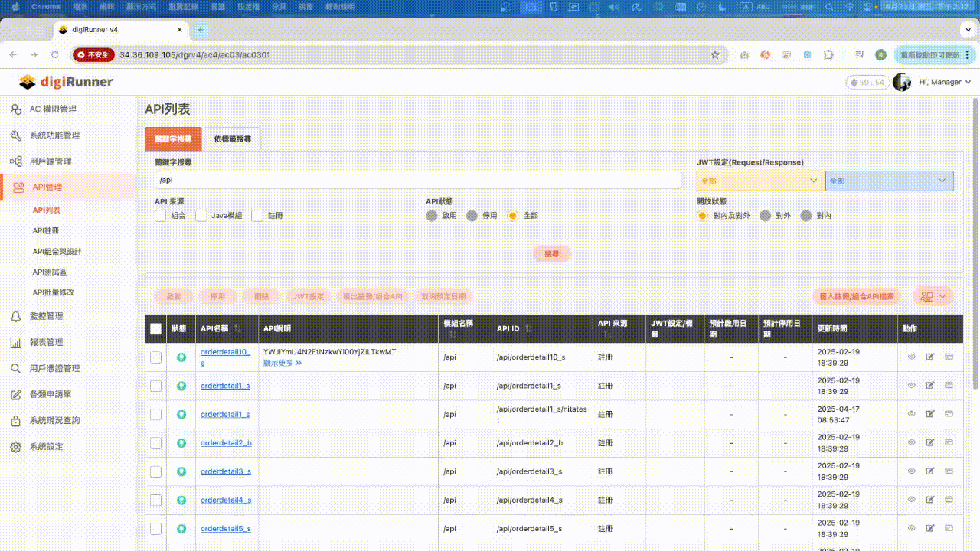Check the 註冊 source checkbox
The width and height of the screenshot is (980, 551).
tap(257, 216)
